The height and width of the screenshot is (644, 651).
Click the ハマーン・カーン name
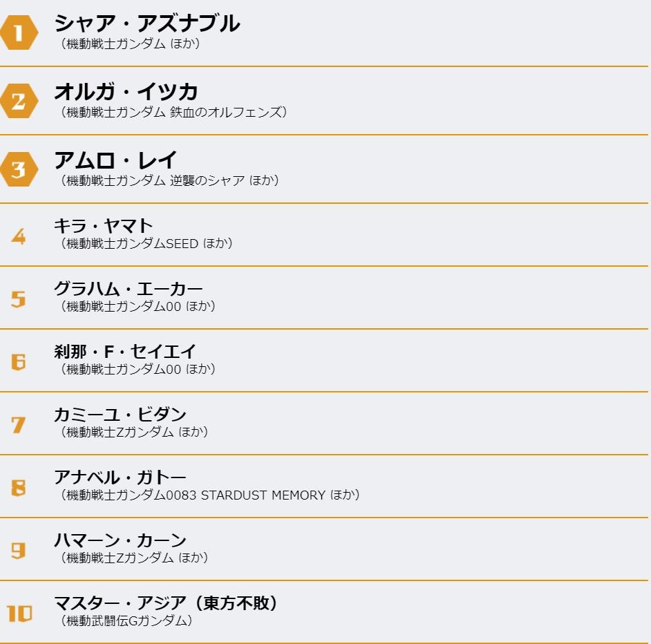point(120,540)
